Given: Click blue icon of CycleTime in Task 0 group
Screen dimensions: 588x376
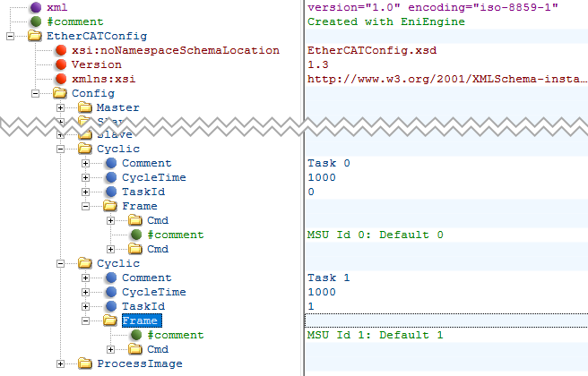Looking at the screenshot, I should pyautogui.click(x=111, y=177).
